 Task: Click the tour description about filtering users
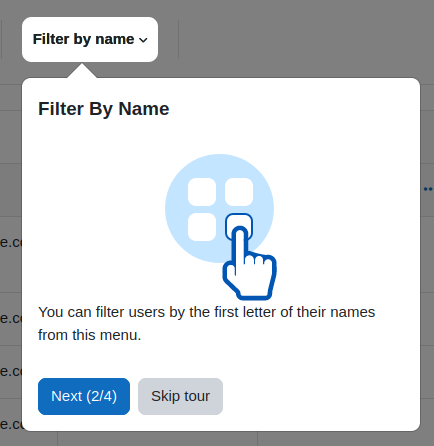206,323
